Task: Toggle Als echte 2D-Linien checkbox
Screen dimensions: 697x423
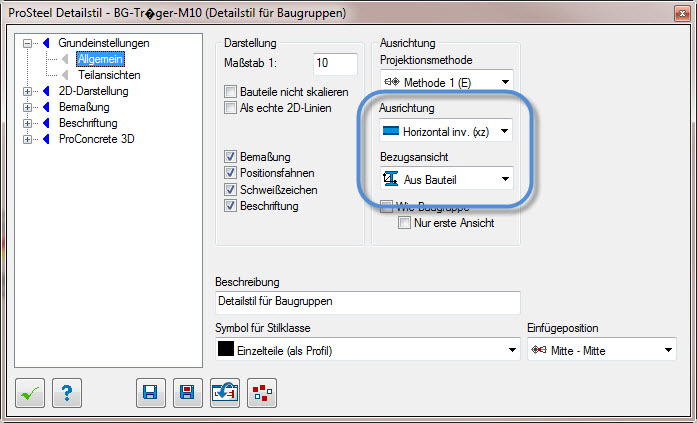Action: click(230, 108)
